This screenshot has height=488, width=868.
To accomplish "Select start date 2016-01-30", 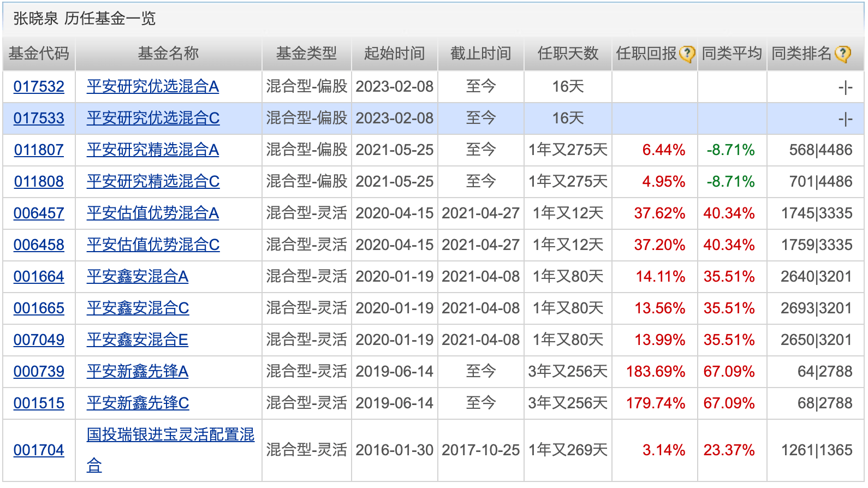I will coord(394,450).
